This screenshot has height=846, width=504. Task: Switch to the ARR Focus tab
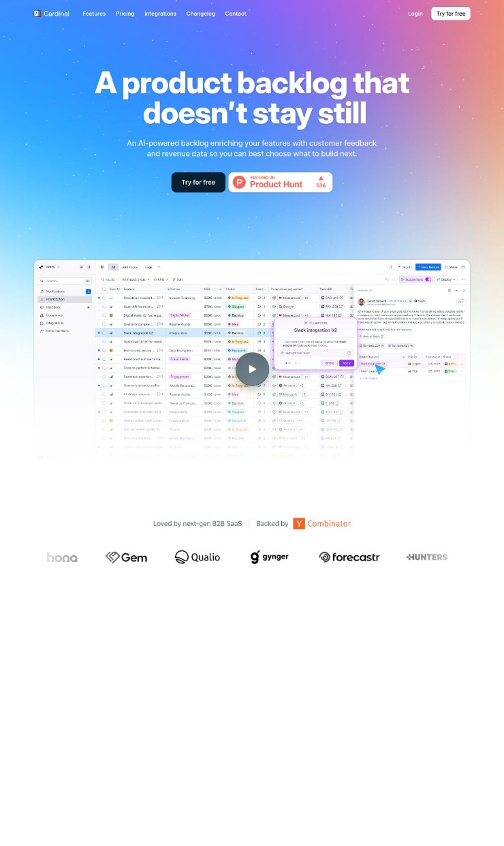[x=129, y=267]
